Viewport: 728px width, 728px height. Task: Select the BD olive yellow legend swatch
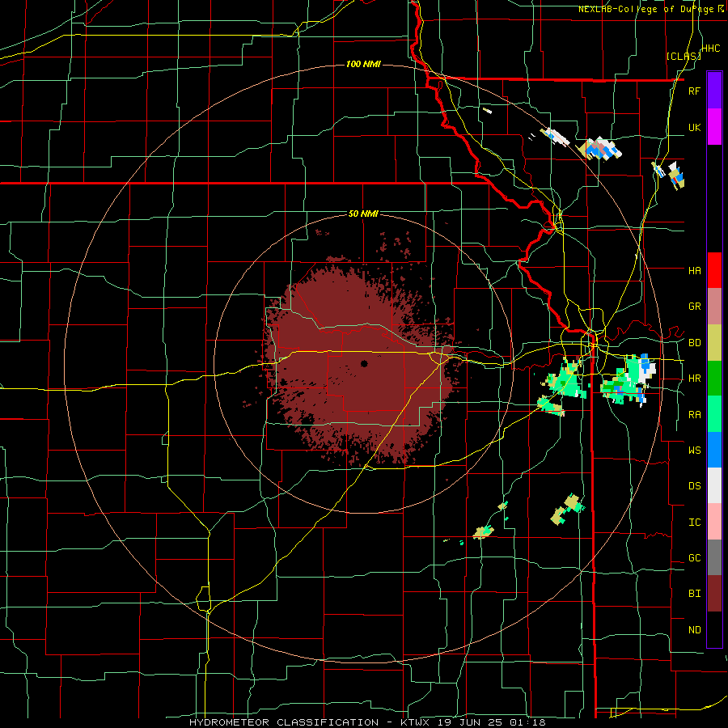[x=714, y=343]
